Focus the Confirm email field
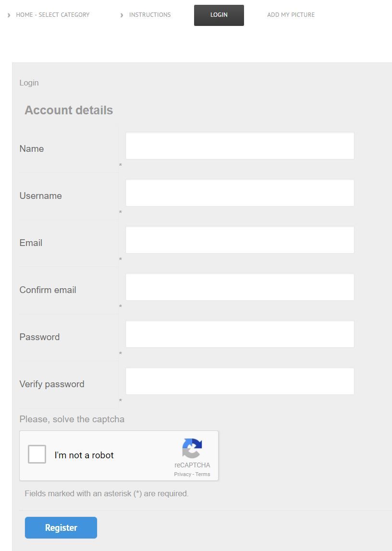Viewport: 392px width, 551px height. pyautogui.click(x=240, y=287)
